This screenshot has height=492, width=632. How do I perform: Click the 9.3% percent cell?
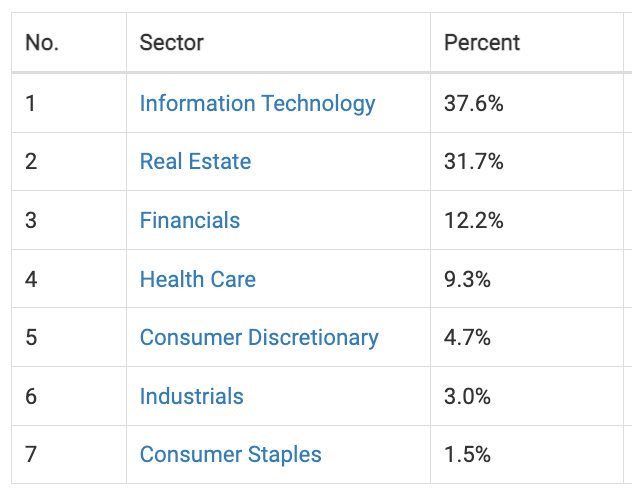coord(467,279)
